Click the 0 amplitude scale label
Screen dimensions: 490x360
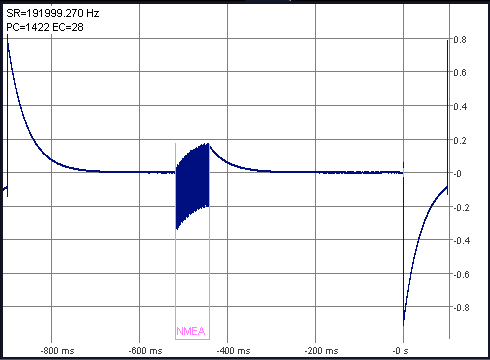pos(458,174)
